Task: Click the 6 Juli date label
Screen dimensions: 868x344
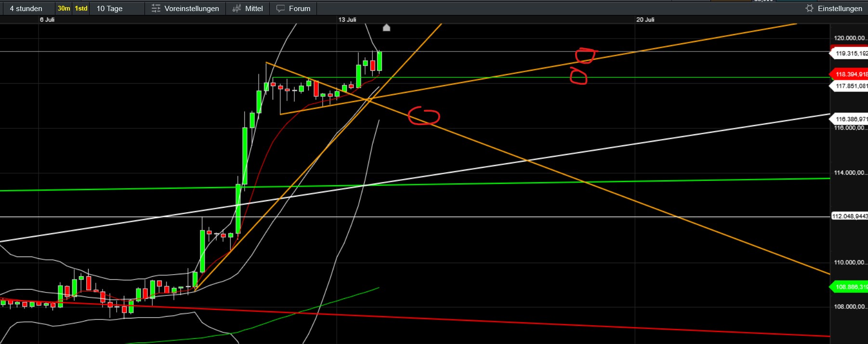Action: 47,20
